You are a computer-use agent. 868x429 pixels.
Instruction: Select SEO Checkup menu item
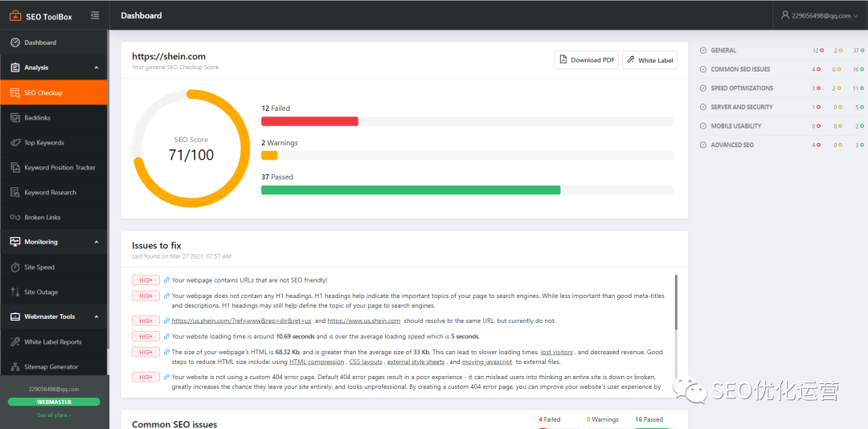(54, 92)
